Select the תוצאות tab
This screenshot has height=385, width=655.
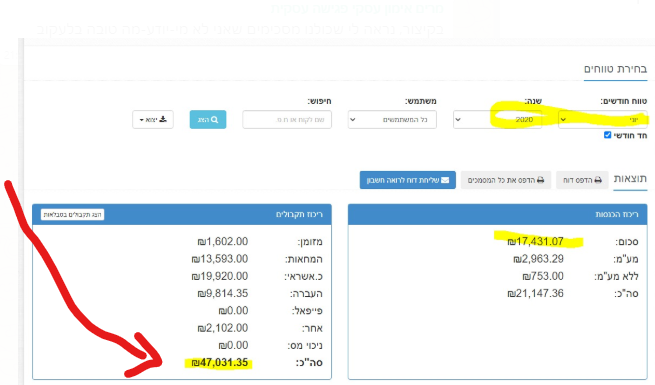[x=630, y=179]
